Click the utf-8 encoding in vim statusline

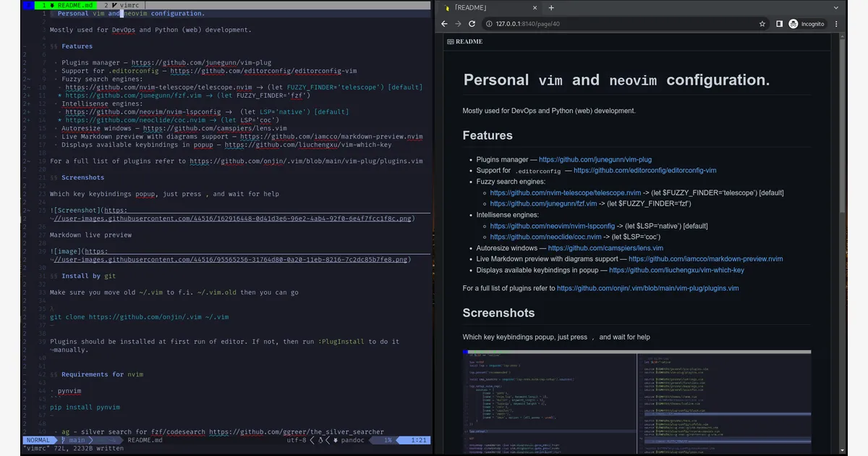coord(297,440)
